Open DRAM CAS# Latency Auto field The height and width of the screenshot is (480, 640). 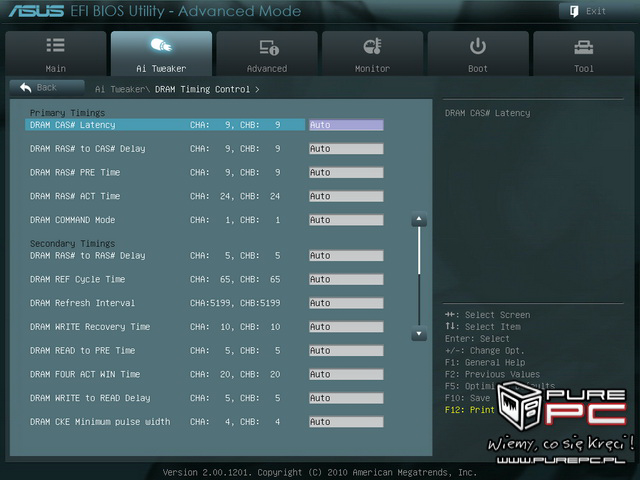click(346, 125)
